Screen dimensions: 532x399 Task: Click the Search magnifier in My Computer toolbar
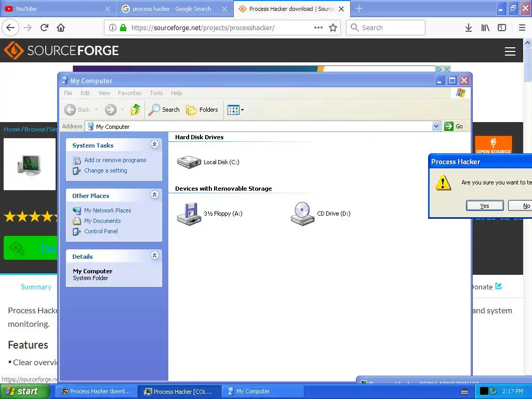click(164, 110)
